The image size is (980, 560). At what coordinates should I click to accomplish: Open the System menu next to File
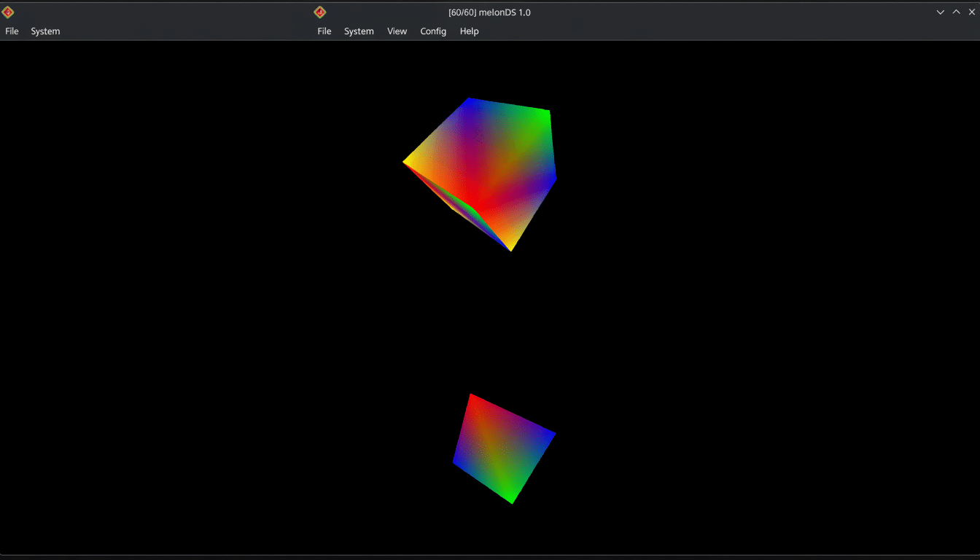click(359, 31)
